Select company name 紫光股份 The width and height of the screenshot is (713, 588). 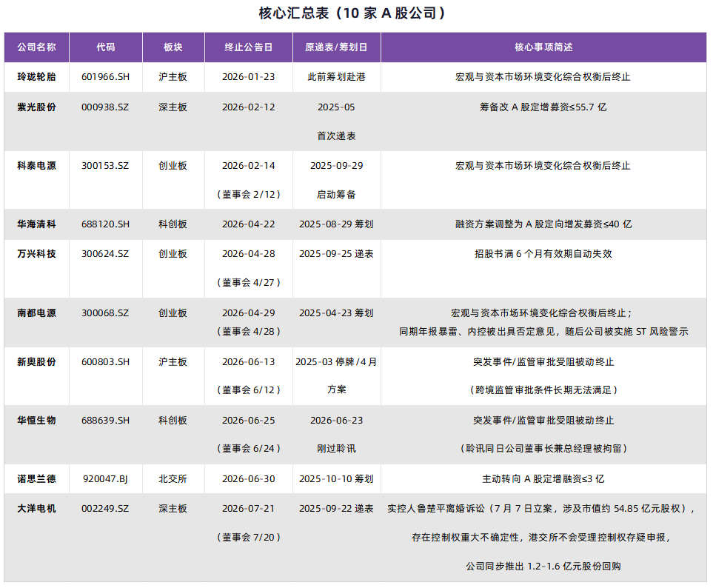(x=37, y=107)
